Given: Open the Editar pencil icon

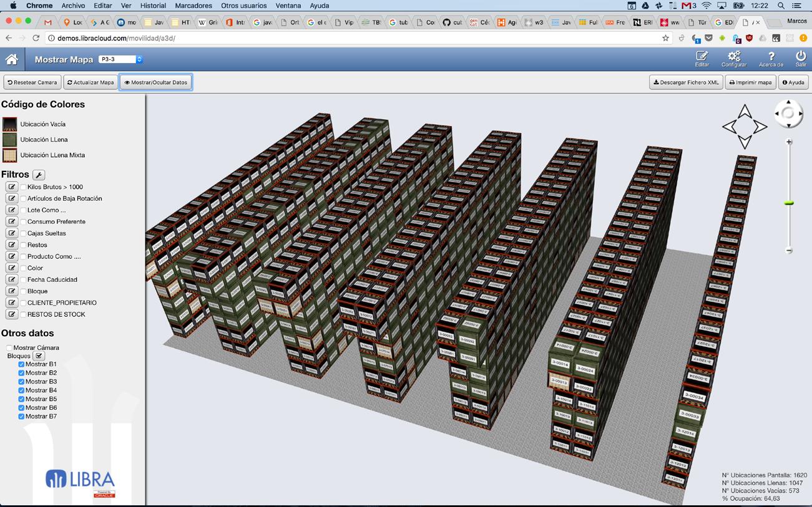Looking at the screenshot, I should point(702,57).
